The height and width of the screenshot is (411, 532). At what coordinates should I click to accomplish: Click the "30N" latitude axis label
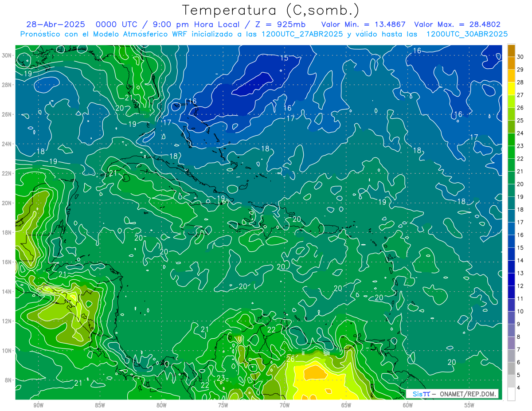coord(7,55)
